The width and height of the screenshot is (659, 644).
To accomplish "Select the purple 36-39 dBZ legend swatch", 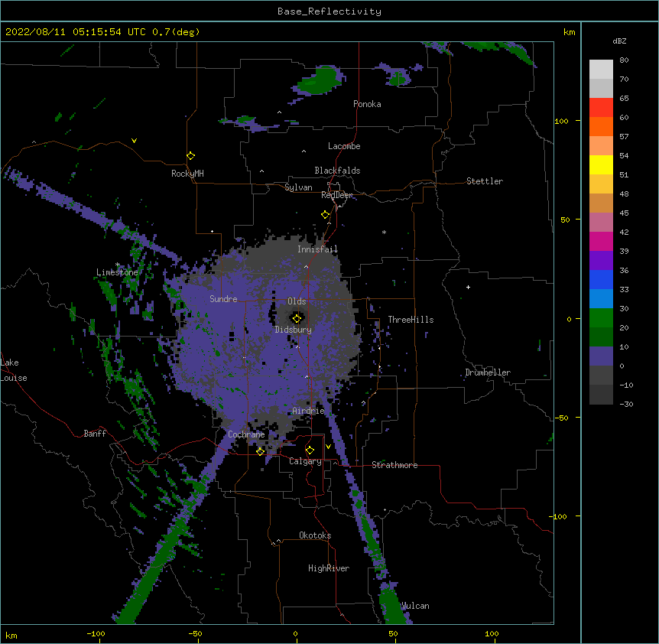I will (601, 261).
